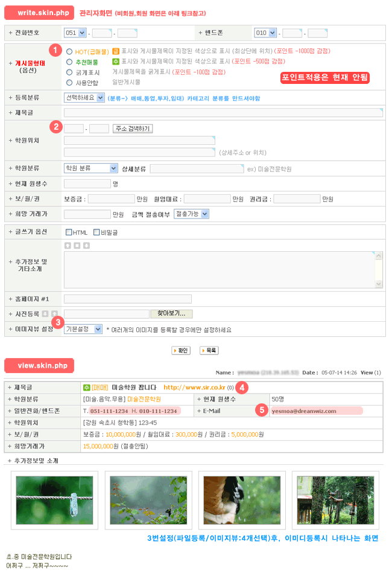Click the write.skin.php header tab
This screenshot has width=392, height=576.
(39, 13)
